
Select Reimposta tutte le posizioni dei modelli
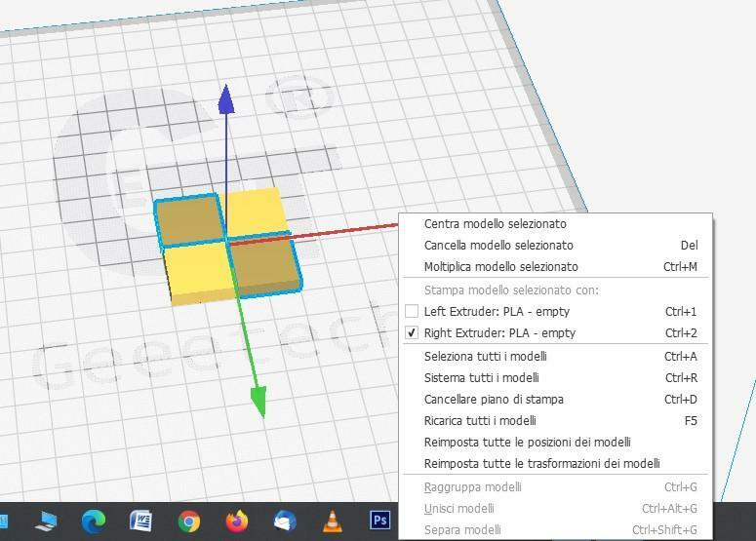click(527, 443)
